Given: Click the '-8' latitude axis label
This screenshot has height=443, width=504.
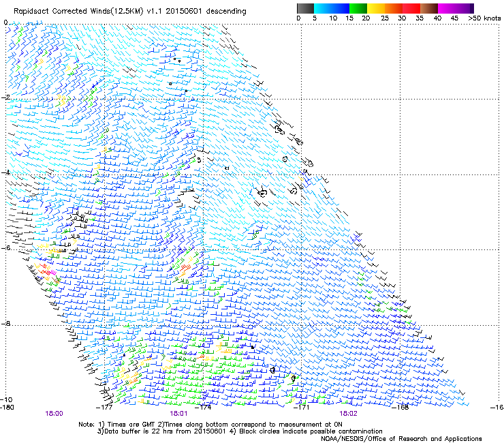Looking at the screenshot, I should pyautogui.click(x=5, y=323).
